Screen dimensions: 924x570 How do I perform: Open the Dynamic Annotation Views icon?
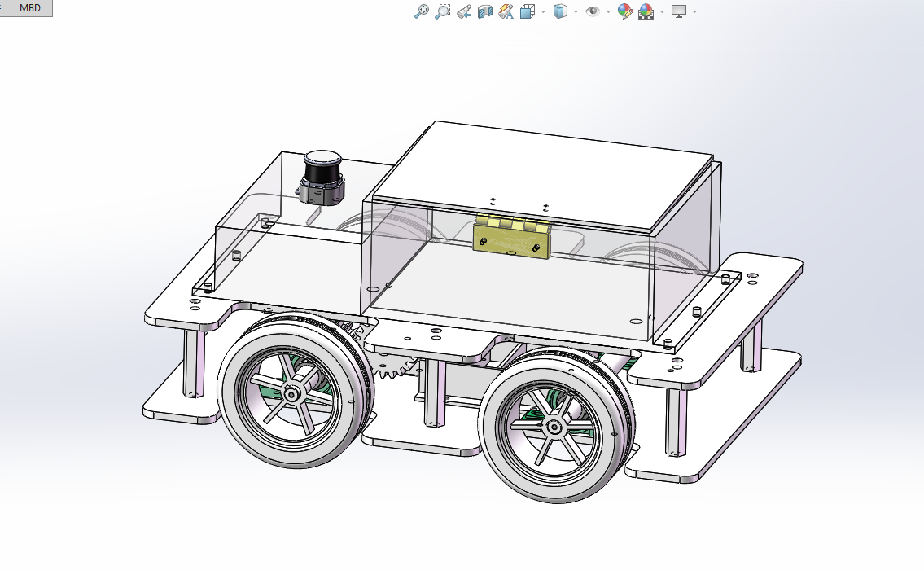click(506, 11)
